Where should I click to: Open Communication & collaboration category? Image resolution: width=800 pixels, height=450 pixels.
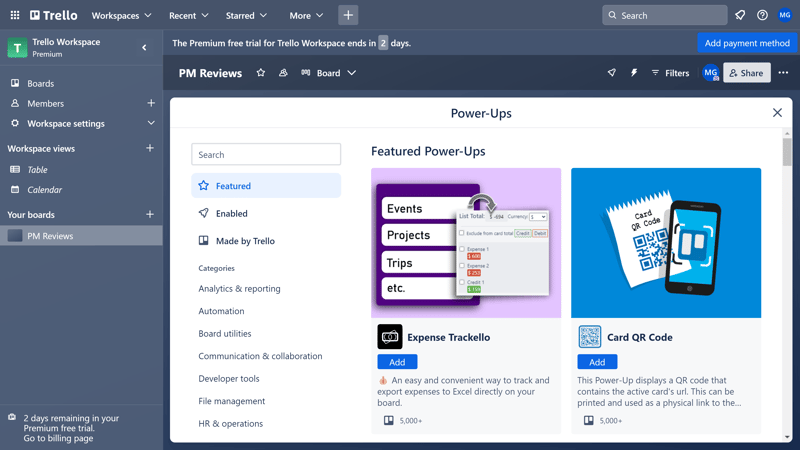(x=260, y=356)
